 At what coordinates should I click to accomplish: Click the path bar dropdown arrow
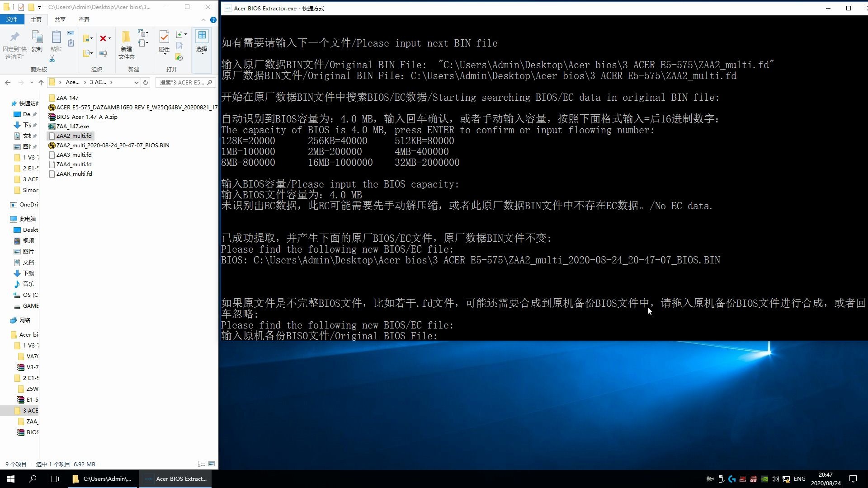132,82
